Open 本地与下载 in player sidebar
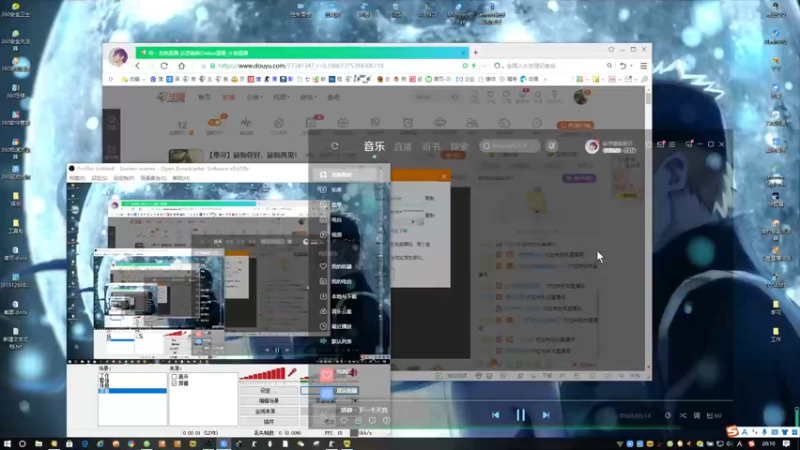Screen dimensions: 800x450 (338, 296)
